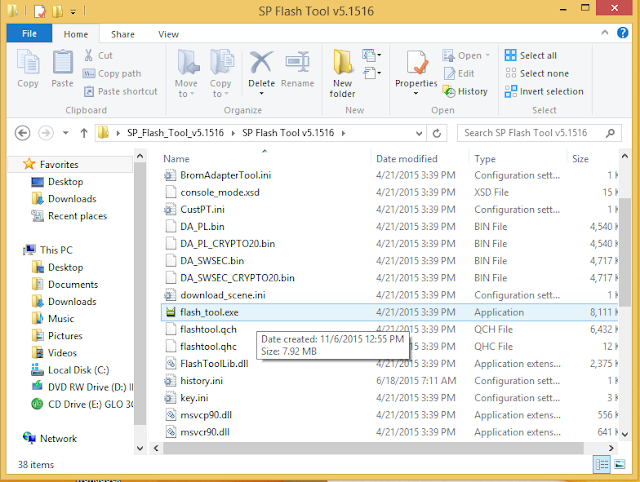The height and width of the screenshot is (482, 640).
Task: Open file History from ribbon
Action: [x=465, y=91]
